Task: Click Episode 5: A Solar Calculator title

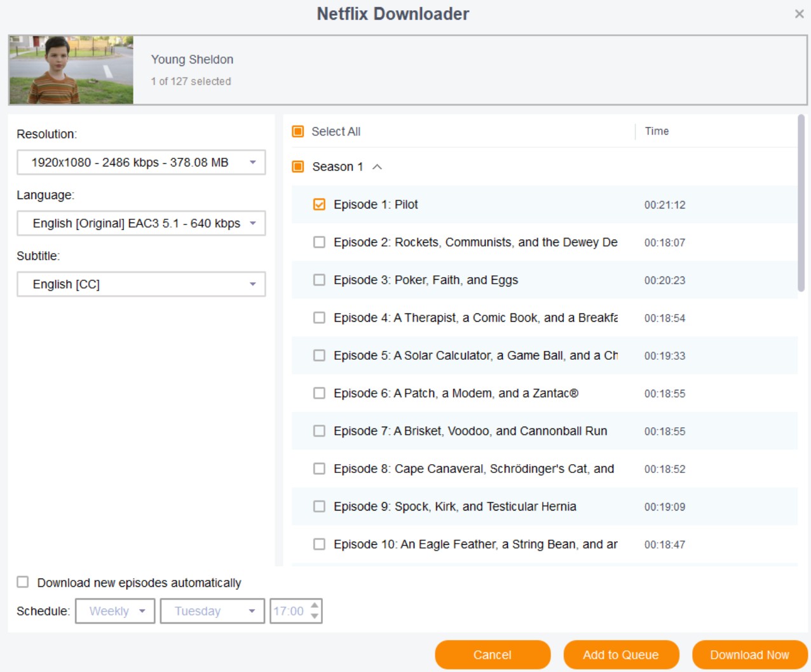Action: pos(475,355)
